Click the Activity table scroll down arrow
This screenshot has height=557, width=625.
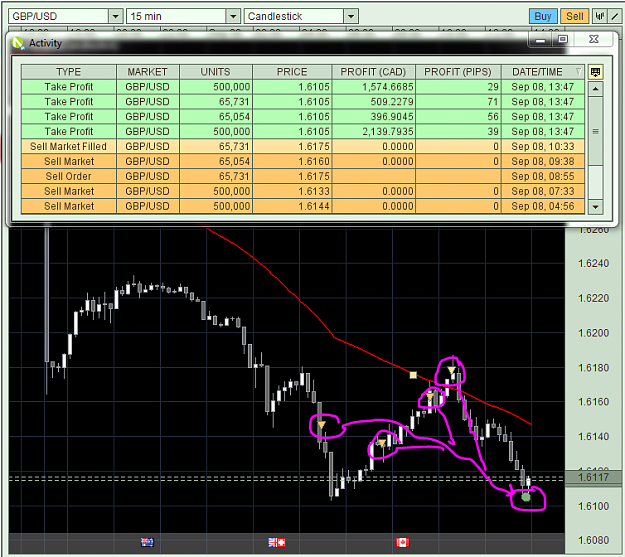[595, 207]
